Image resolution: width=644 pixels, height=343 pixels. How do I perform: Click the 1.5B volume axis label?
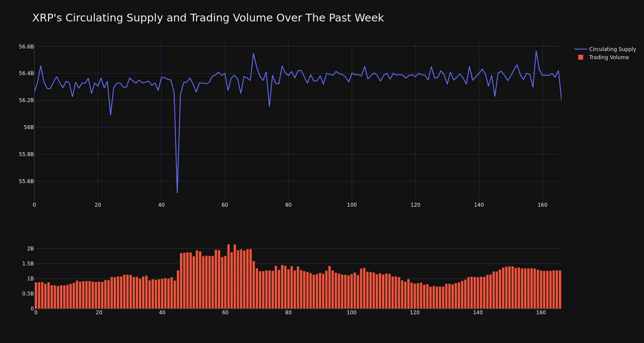[x=28, y=264]
